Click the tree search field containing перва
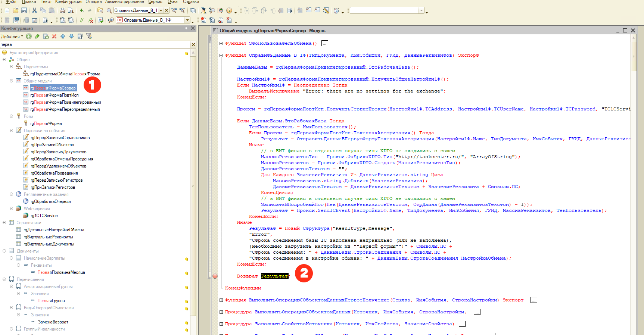The width and height of the screenshot is (644, 335). 95,44
